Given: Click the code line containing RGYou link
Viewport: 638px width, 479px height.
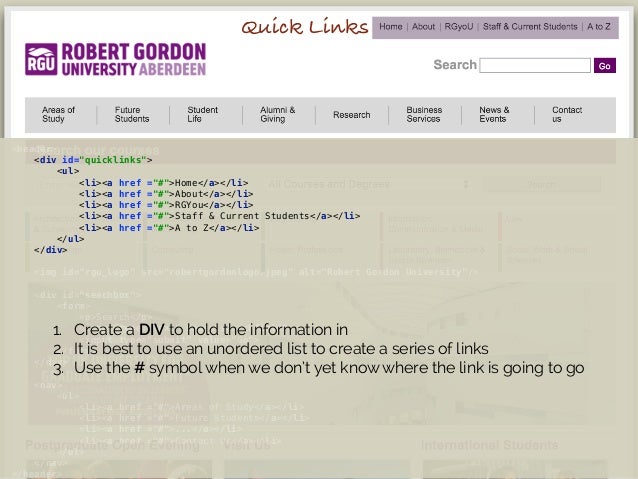Looking at the screenshot, I should point(166,205).
